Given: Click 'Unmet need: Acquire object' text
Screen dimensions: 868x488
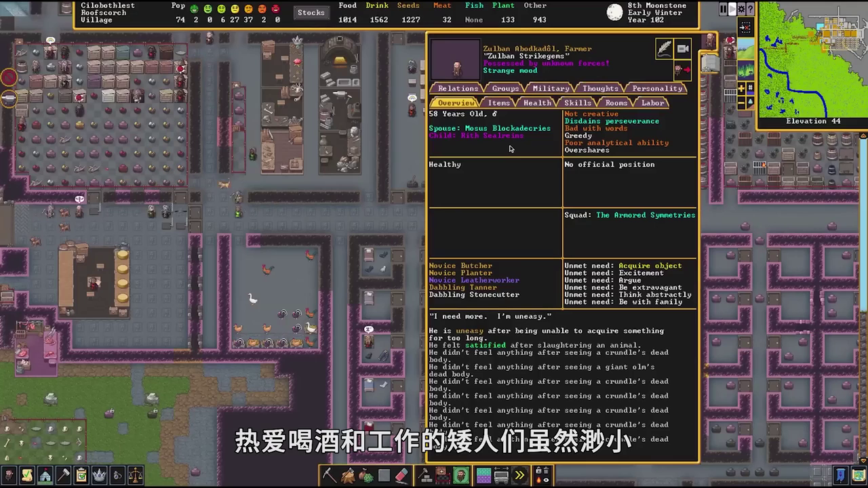Looking at the screenshot, I should coord(623,266).
